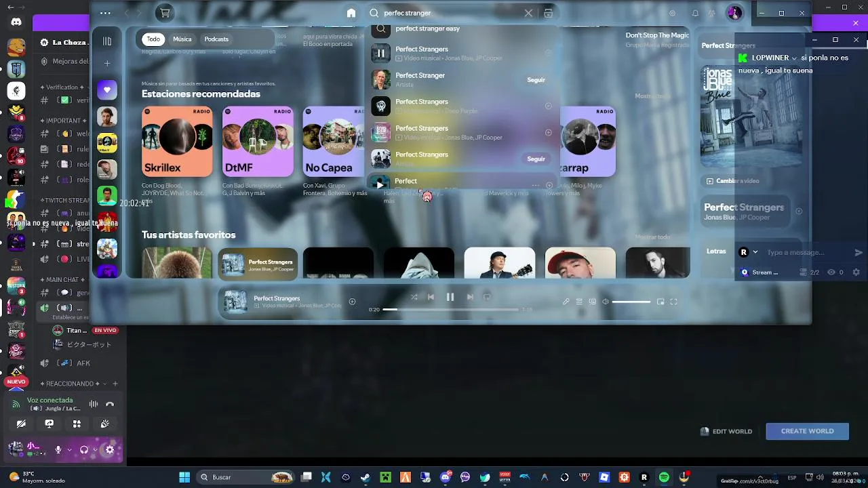Seek within the song progress bar

click(450, 310)
